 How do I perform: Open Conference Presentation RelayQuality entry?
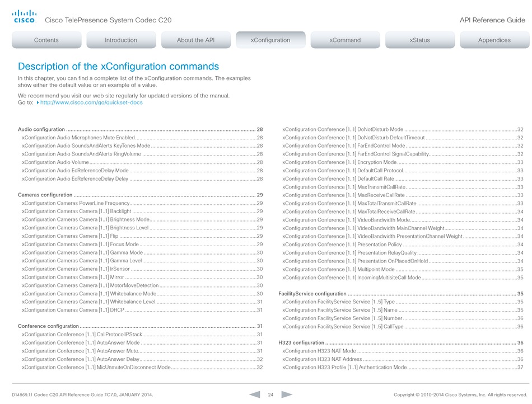coord(403,252)
